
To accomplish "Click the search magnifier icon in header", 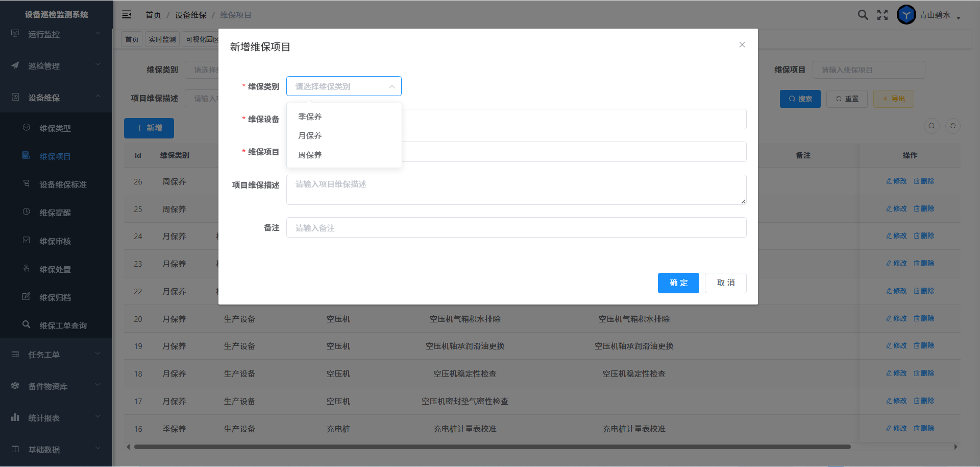I will [863, 15].
